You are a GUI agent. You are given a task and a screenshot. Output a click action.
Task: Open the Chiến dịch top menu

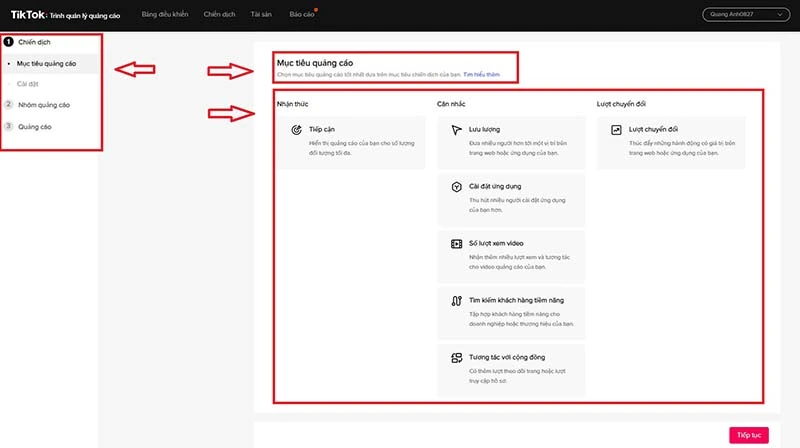click(220, 16)
